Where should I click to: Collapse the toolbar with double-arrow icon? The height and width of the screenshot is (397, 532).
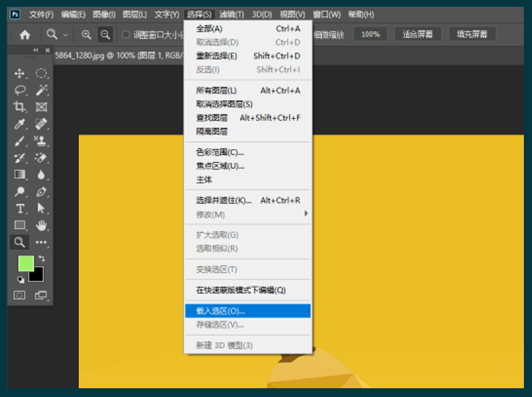pyautogui.click(x=36, y=51)
